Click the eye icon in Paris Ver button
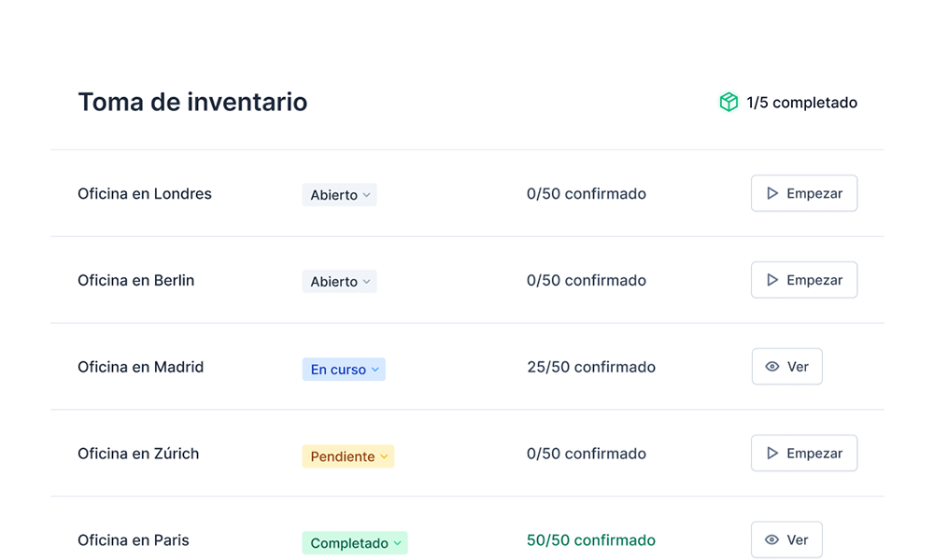Viewport: 934px width, 560px height. click(771, 539)
